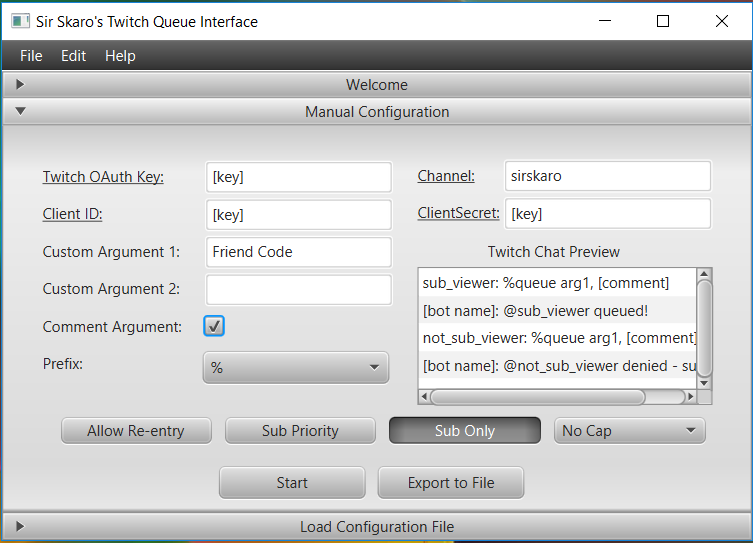Screen dimensions: 753x543
Task: Open the Channel link
Action: (446, 176)
